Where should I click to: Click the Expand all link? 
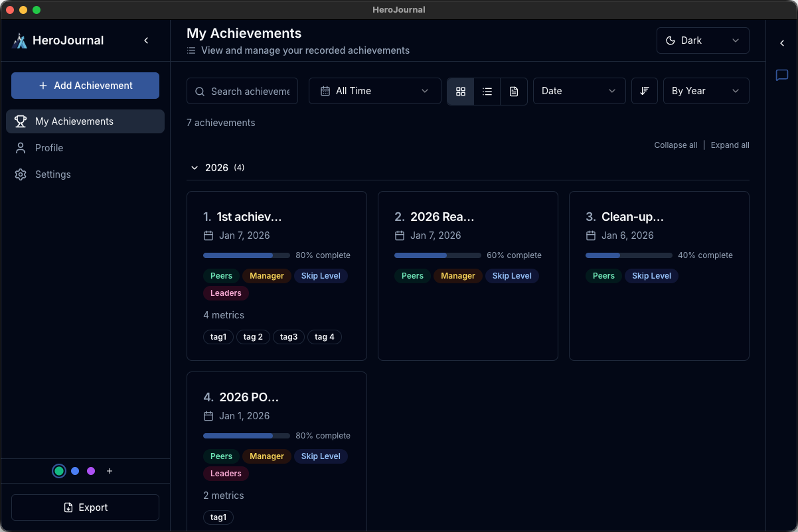point(730,145)
